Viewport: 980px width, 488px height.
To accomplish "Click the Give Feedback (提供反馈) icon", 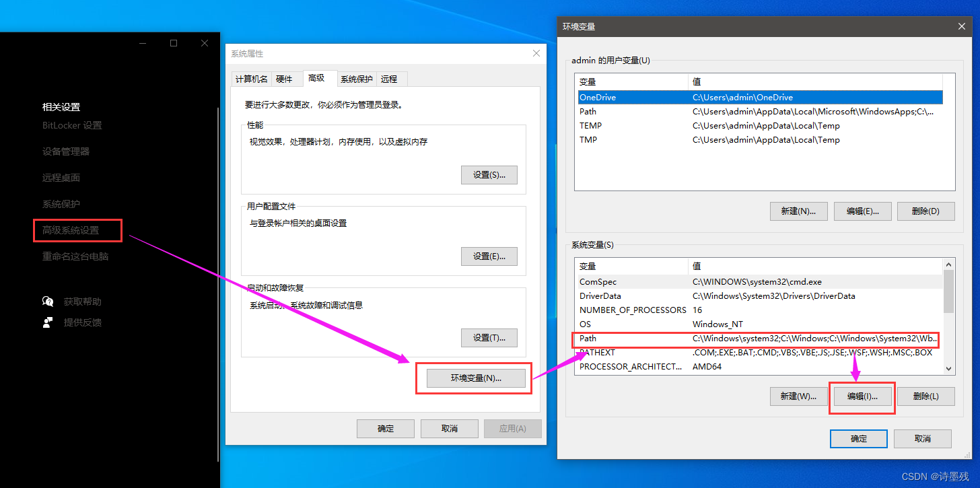I will (x=48, y=322).
